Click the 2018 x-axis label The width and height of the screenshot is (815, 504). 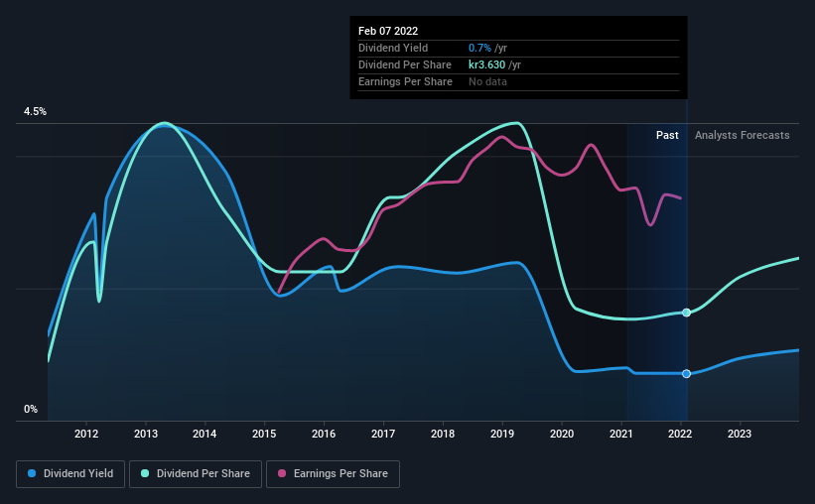point(443,434)
